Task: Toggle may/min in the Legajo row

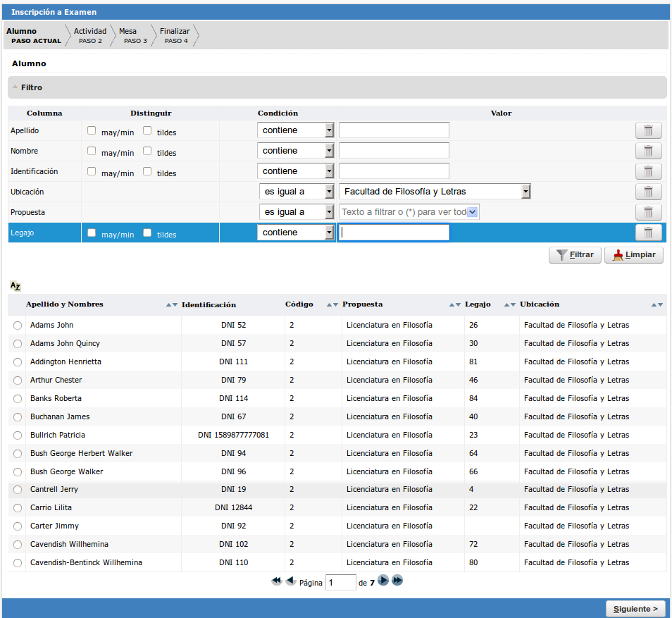Action: click(x=92, y=233)
